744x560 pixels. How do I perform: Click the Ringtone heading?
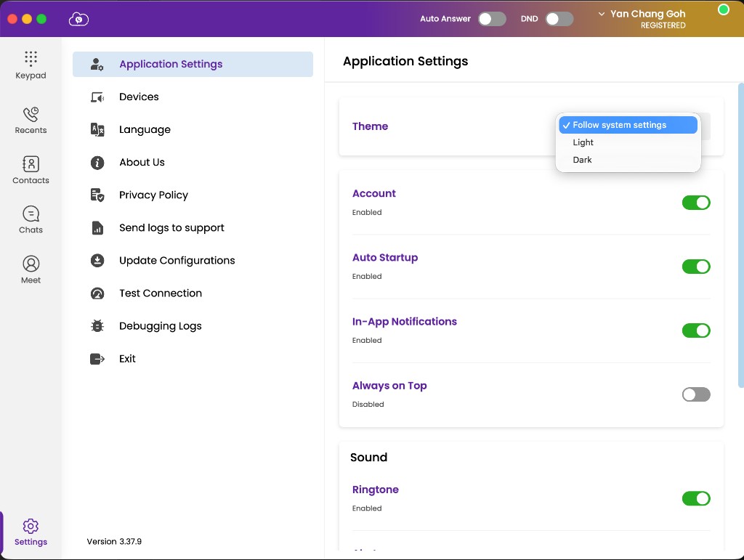376,490
